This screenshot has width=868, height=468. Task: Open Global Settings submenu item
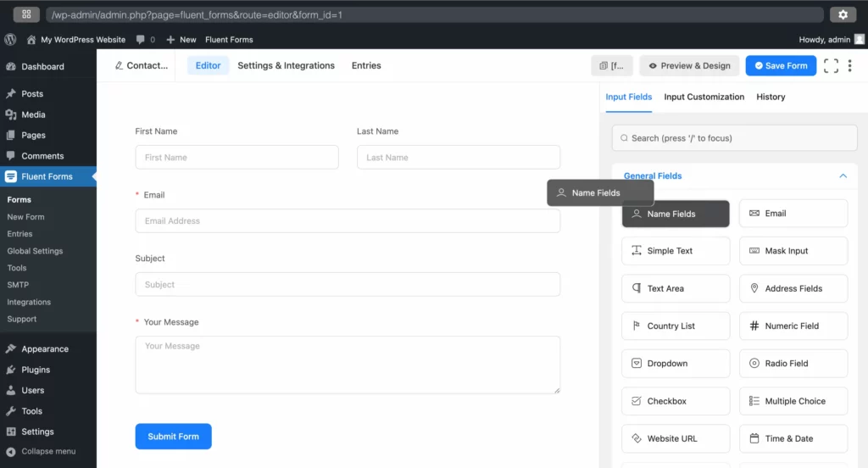(x=35, y=251)
